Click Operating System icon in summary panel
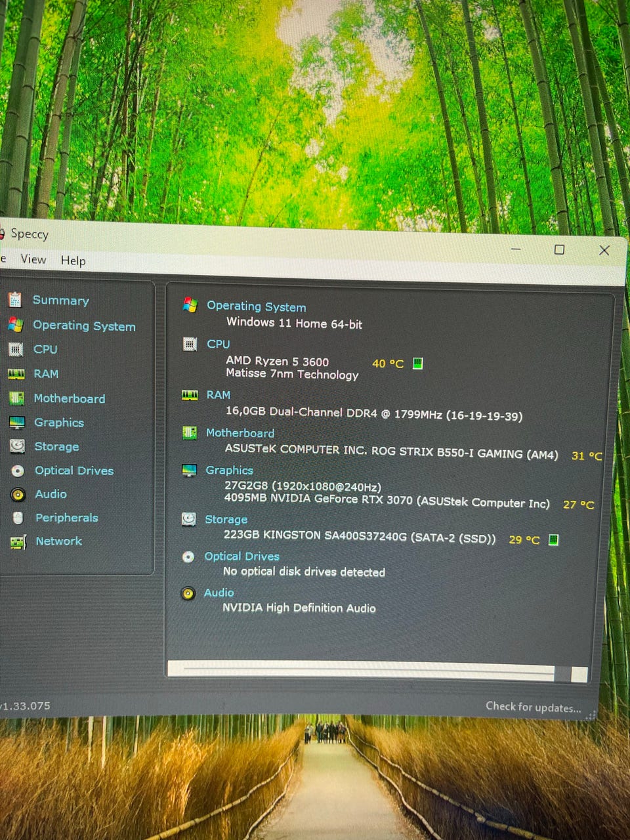The height and width of the screenshot is (840, 630). [x=190, y=304]
